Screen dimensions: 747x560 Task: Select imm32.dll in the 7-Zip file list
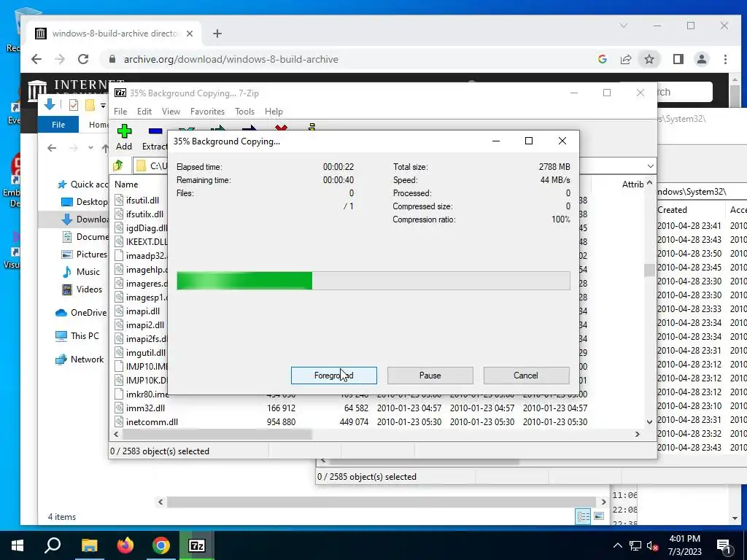[145, 408]
